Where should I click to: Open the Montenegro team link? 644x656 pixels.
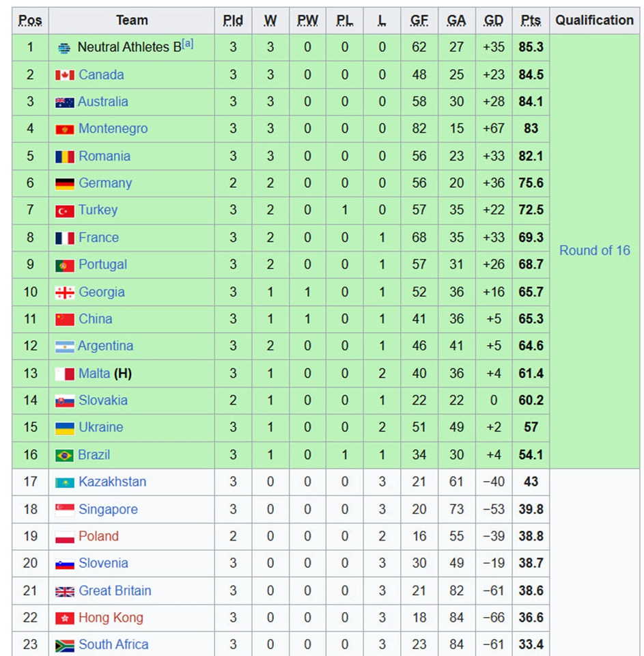click(113, 128)
